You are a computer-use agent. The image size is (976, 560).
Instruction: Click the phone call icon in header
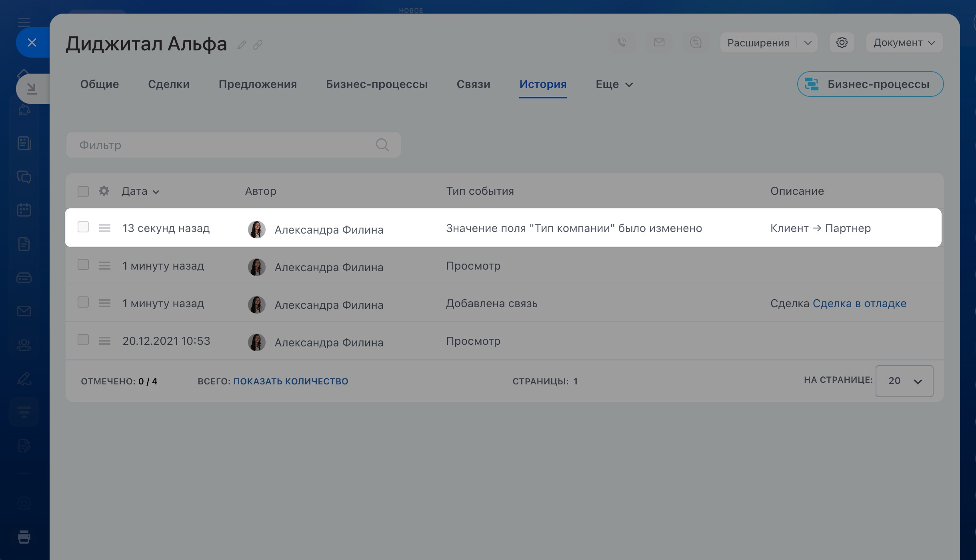pyautogui.click(x=622, y=42)
